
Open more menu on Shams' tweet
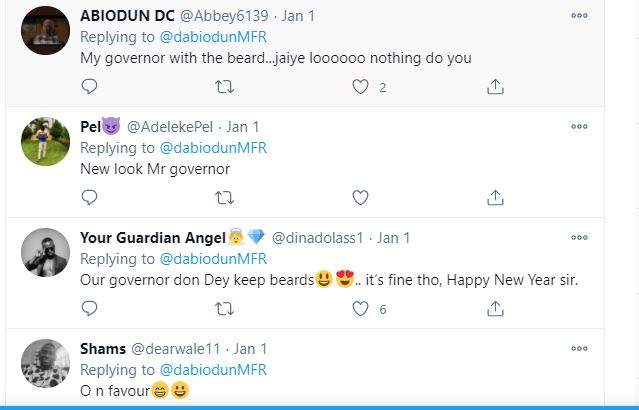coord(579,349)
